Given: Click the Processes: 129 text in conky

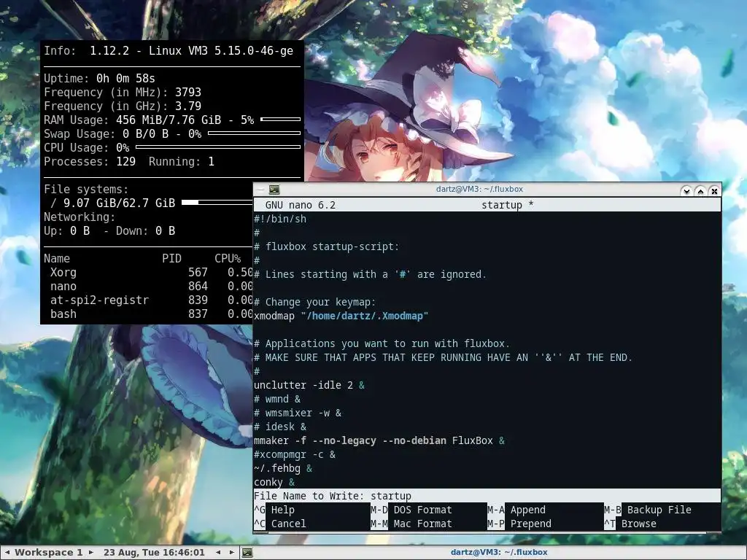Looking at the screenshot, I should [x=90, y=161].
